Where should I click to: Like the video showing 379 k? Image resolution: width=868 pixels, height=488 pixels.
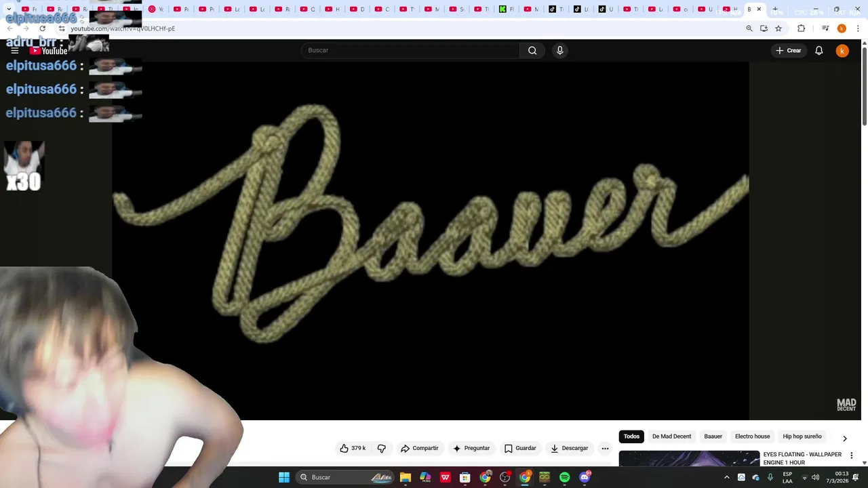(x=353, y=448)
